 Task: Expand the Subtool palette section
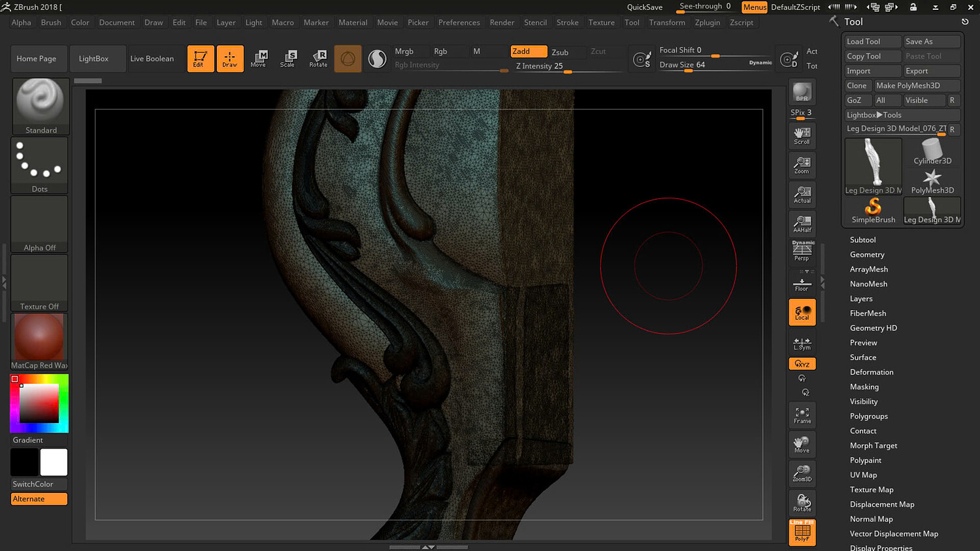click(x=862, y=240)
